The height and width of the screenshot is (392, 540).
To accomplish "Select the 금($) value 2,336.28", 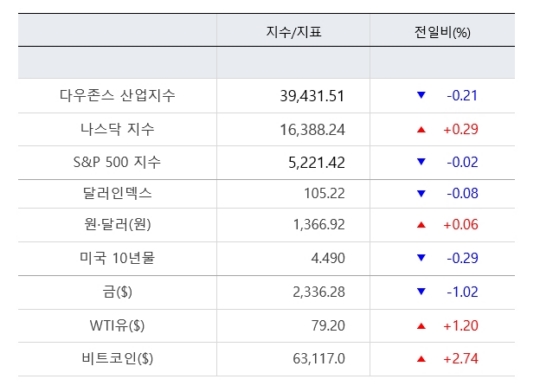I will 319,292.
